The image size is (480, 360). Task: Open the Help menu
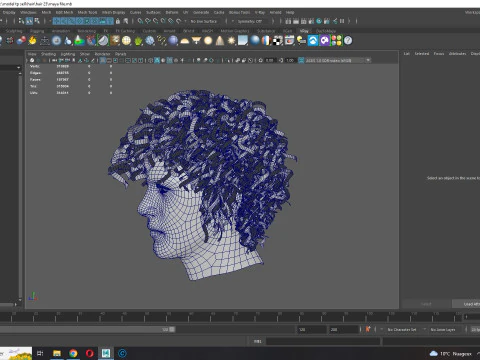[x=290, y=12]
